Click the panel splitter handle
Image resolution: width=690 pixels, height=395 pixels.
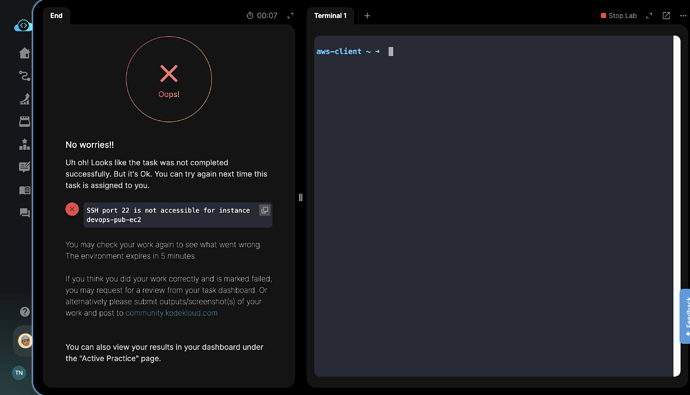point(301,198)
